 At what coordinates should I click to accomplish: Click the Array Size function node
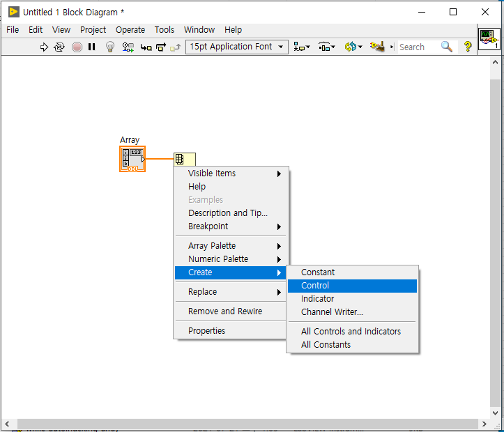[x=185, y=160]
